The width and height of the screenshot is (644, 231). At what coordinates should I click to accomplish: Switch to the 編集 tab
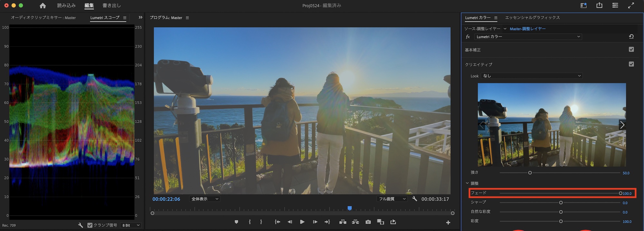coord(89,5)
